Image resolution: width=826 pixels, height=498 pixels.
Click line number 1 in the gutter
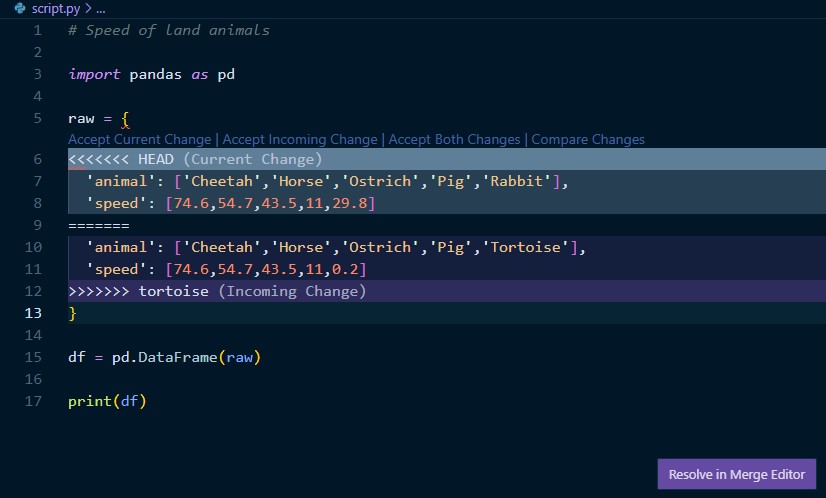38,30
